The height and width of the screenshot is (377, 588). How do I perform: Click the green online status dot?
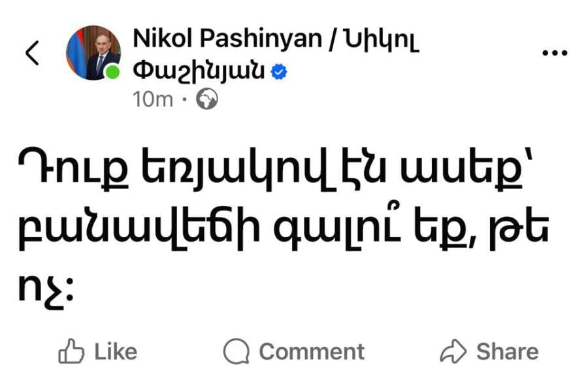(x=113, y=73)
